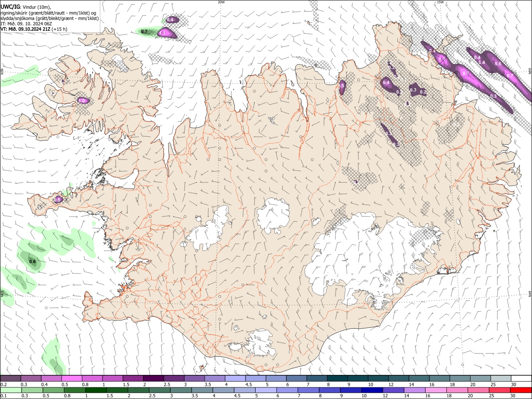Click the white 30 swatch in upper scale

(522, 378)
